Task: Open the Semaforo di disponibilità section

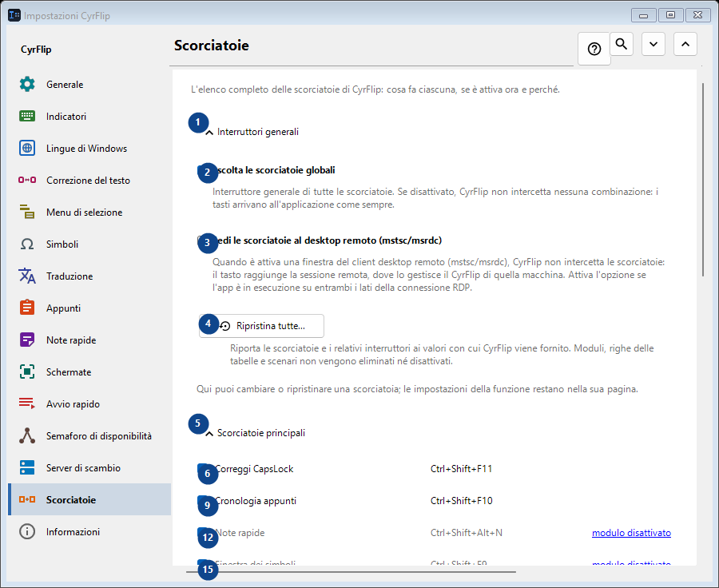Action: [x=89, y=435]
